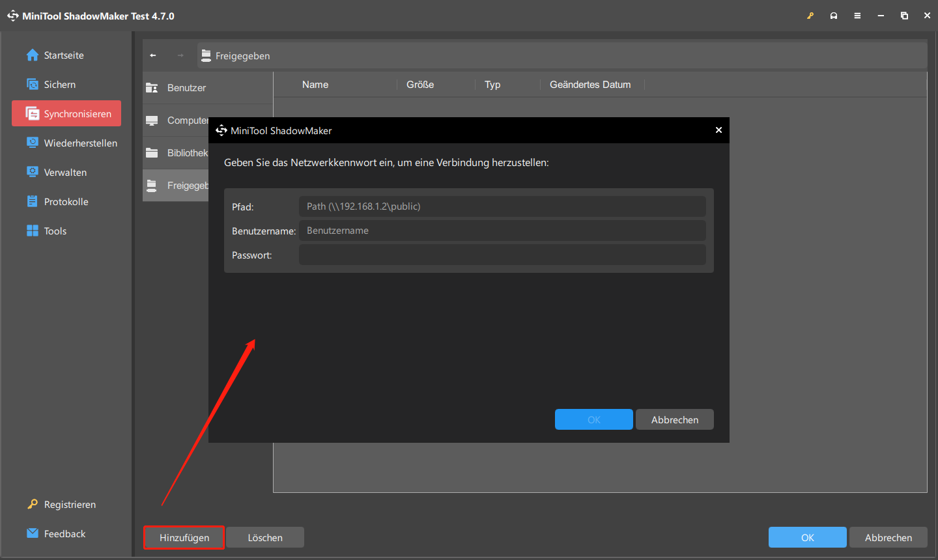The image size is (938, 560).
Task: Click the Feedback envelope icon
Action: point(33,533)
